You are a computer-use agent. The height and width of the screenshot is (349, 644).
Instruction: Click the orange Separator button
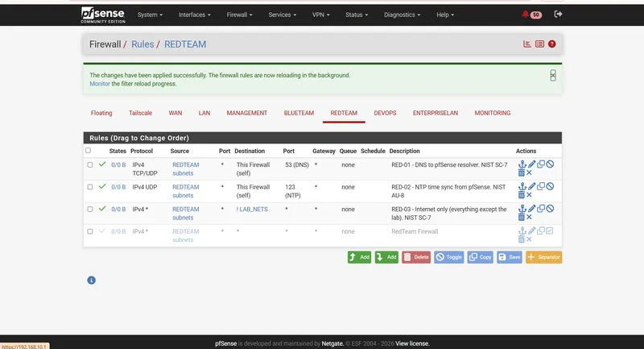[x=544, y=257]
